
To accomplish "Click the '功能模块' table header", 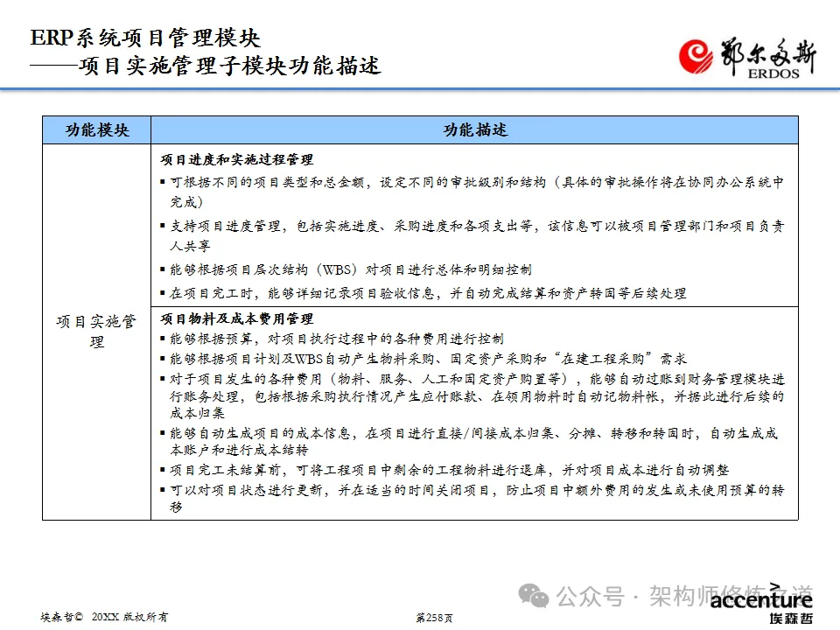I will click(x=97, y=130).
